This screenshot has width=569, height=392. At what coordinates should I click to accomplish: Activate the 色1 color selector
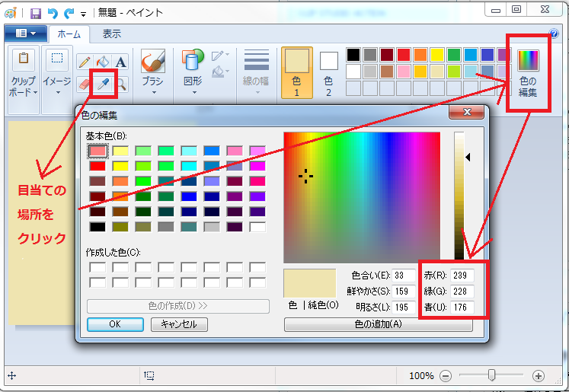(296, 72)
